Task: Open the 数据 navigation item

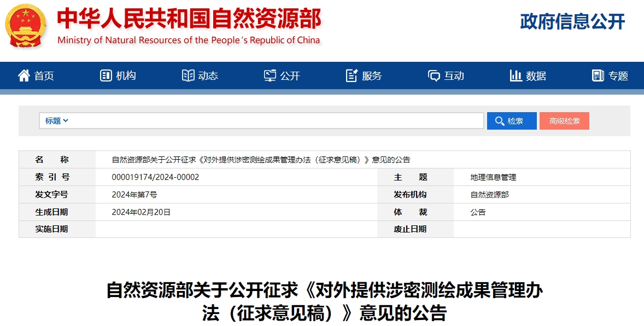Action: pos(528,75)
